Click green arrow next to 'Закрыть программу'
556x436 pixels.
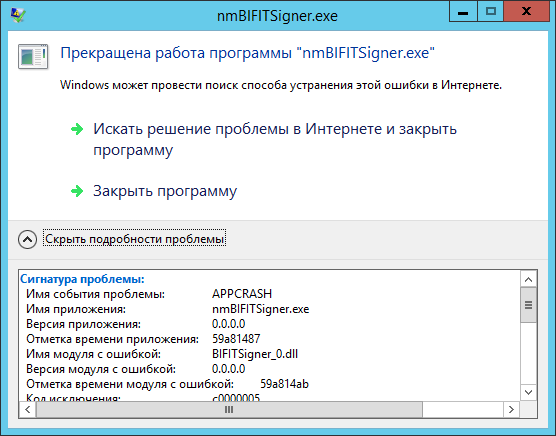[77, 191]
